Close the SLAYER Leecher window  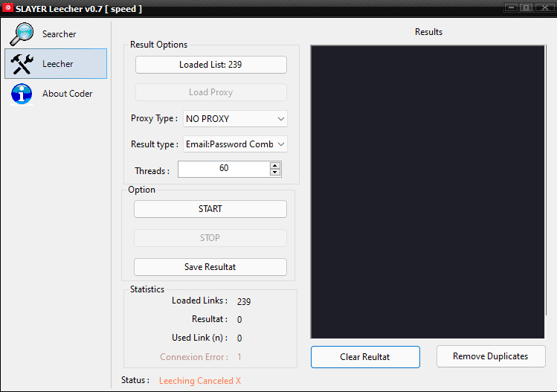click(x=544, y=7)
